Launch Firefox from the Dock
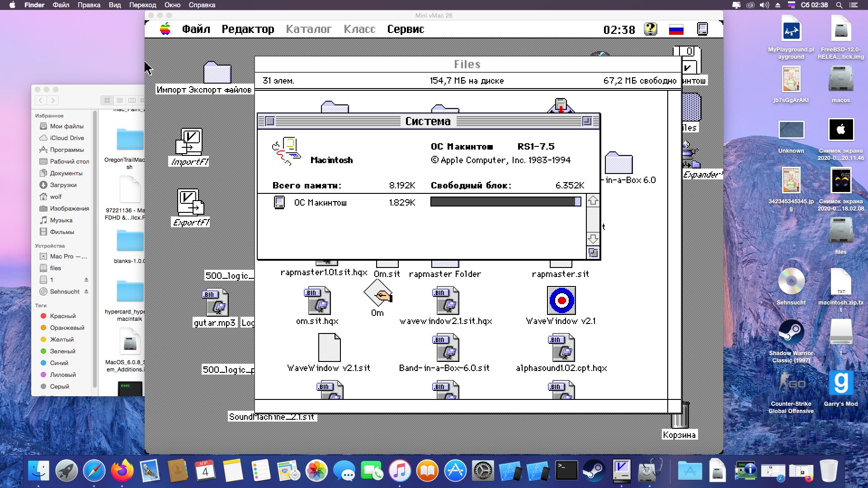 (x=122, y=470)
